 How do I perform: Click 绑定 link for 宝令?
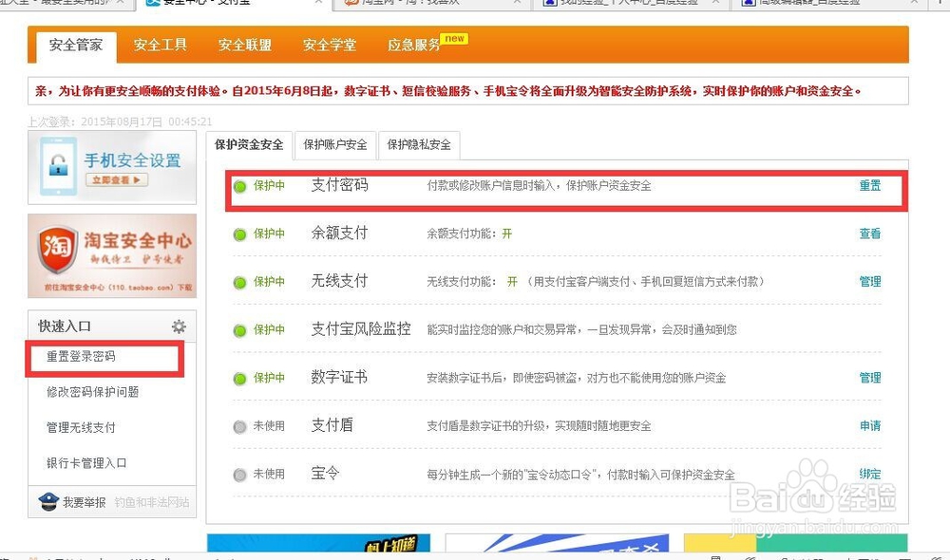[870, 474]
